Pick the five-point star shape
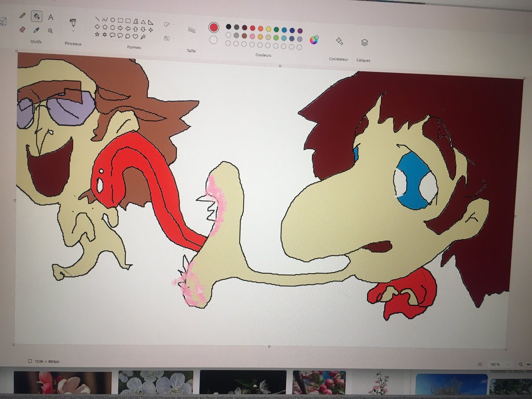This screenshot has height=399, width=532. 97,34
